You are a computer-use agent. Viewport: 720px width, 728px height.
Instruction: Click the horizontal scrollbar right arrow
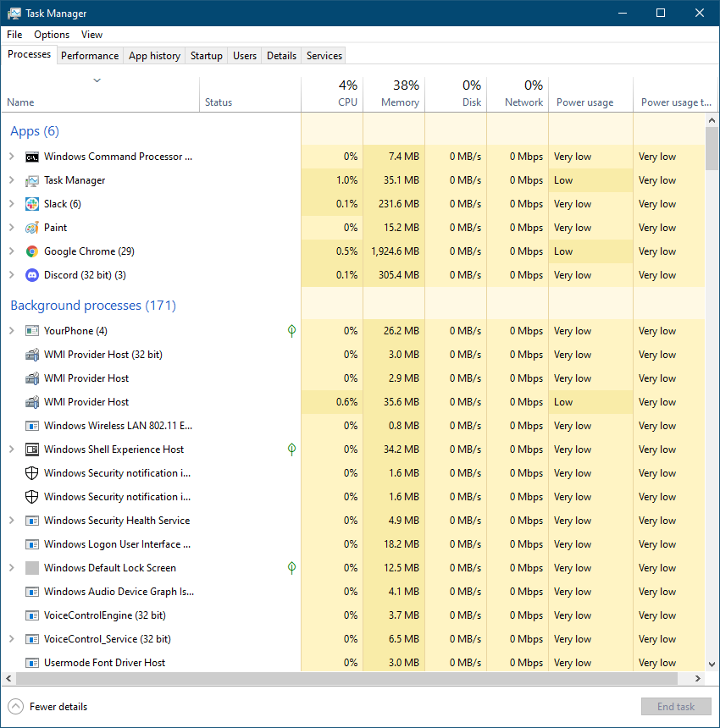click(698, 679)
